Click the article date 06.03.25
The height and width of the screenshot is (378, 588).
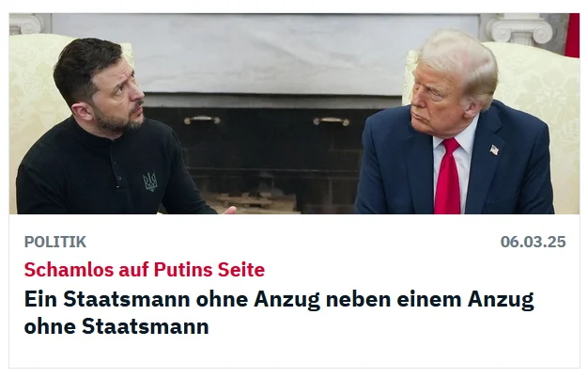pyautogui.click(x=533, y=242)
